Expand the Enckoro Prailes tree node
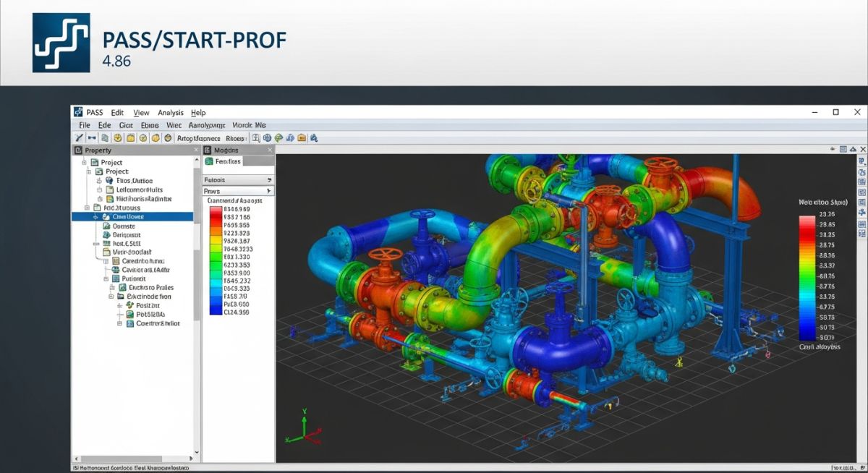Image resolution: width=868 pixels, height=473 pixels. click(111, 288)
